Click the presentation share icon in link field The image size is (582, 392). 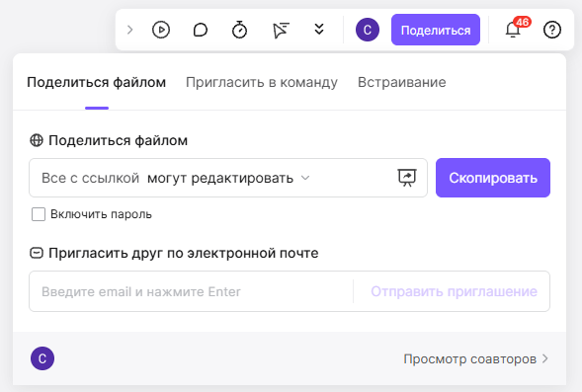pyautogui.click(x=407, y=178)
